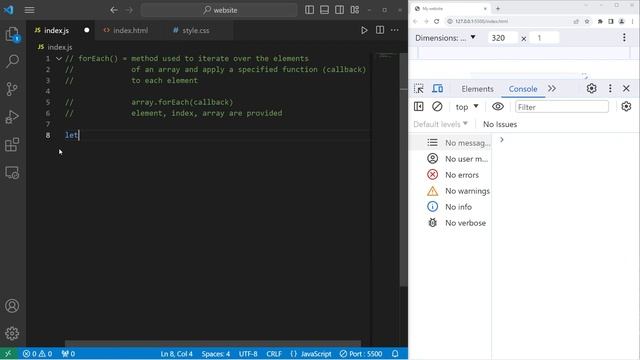
Task: Open the Source Control view
Action: 12,89
